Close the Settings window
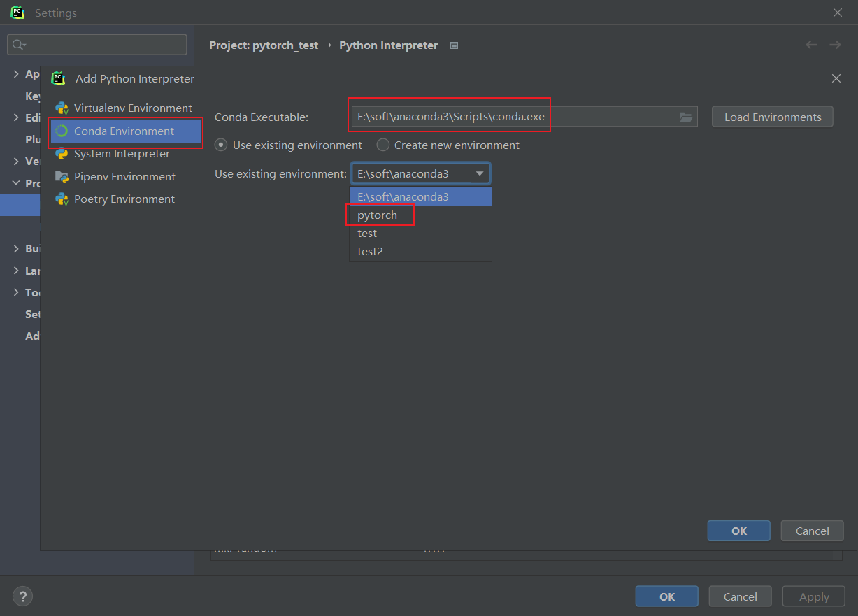 tap(838, 13)
